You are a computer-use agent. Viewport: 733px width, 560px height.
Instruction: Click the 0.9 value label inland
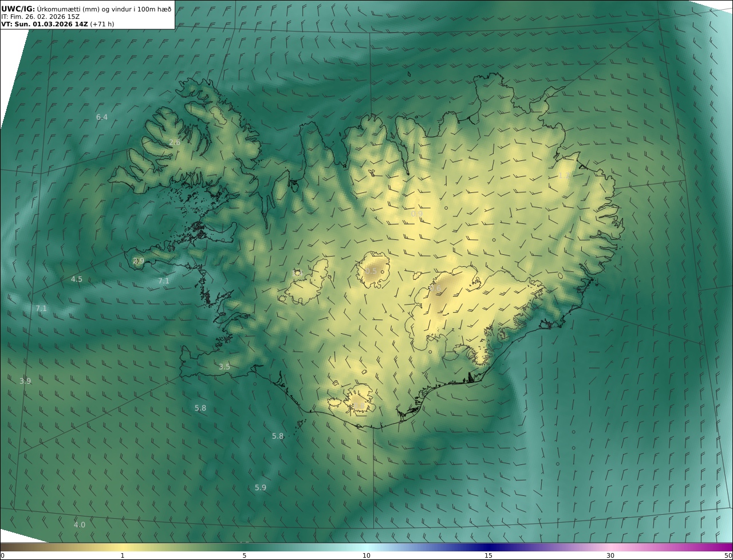[417, 214]
